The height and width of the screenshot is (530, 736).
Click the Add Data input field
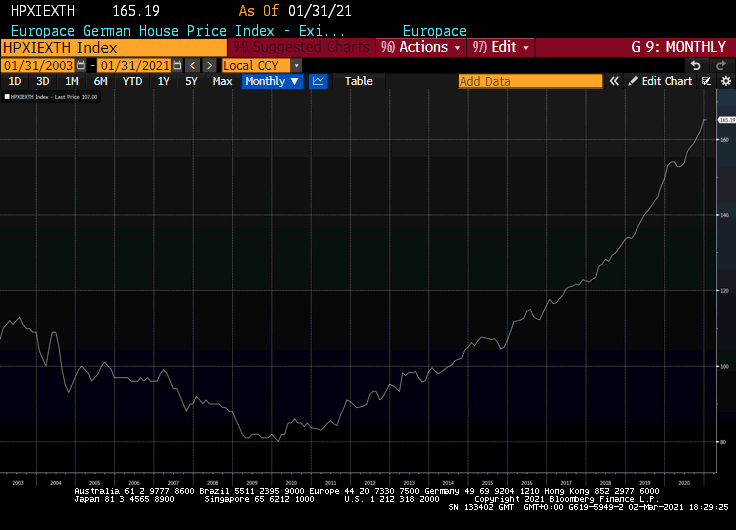click(x=530, y=81)
